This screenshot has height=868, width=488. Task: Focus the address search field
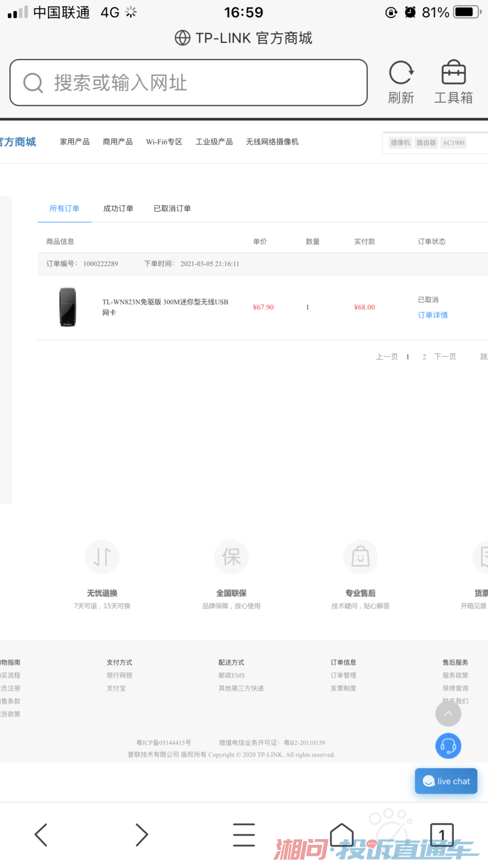[x=188, y=83]
